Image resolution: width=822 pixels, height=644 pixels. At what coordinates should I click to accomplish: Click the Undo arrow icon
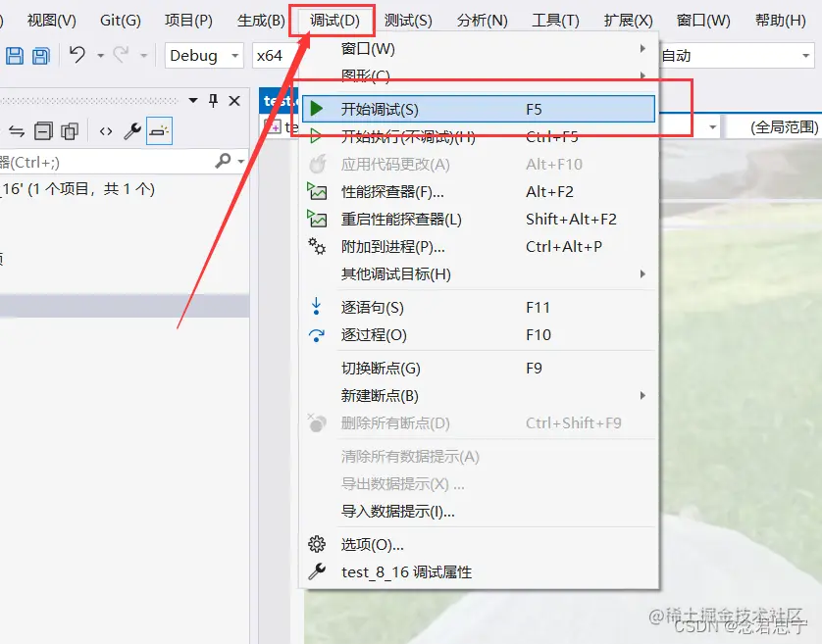tap(76, 55)
